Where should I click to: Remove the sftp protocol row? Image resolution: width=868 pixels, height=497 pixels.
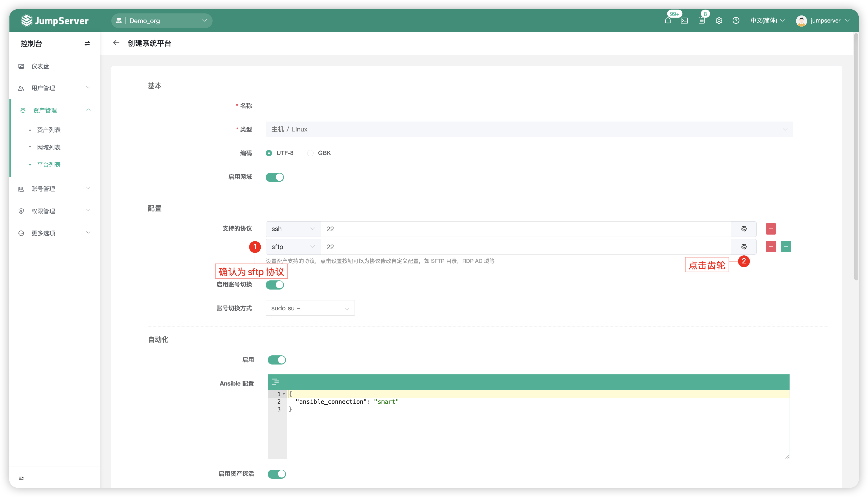[x=771, y=247]
